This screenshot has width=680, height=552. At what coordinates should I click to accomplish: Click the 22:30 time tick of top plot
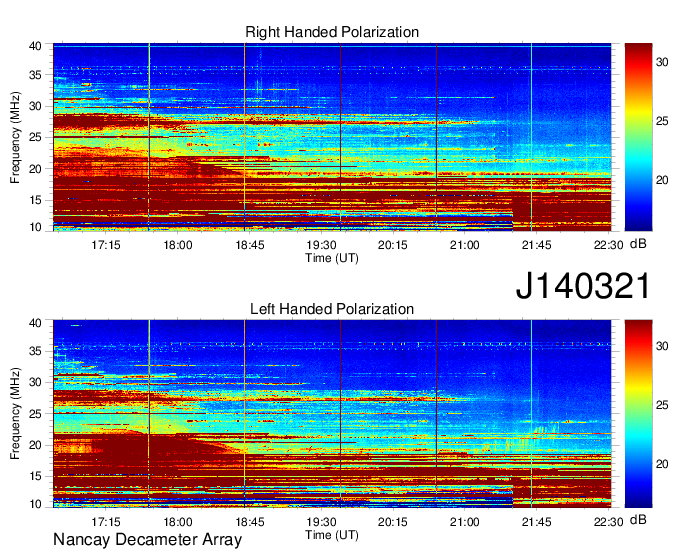pyautogui.click(x=608, y=245)
